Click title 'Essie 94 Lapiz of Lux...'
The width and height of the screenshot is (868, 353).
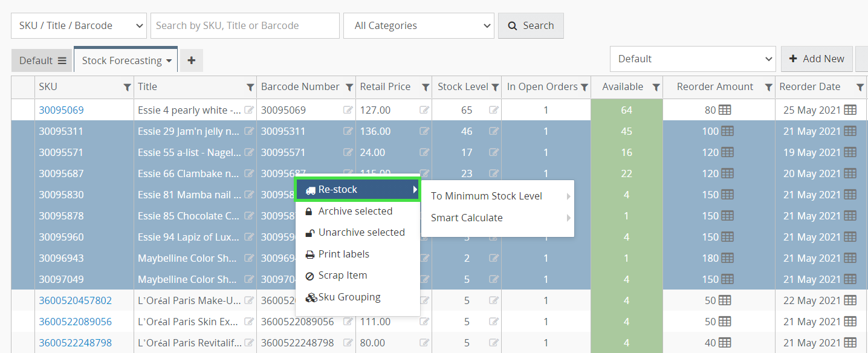(190, 237)
